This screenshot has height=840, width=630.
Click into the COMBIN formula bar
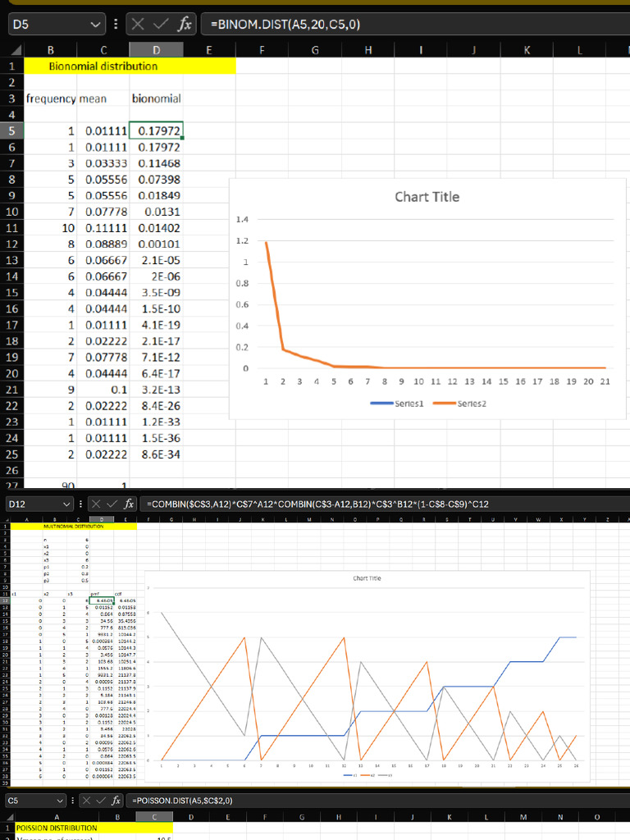click(x=384, y=504)
